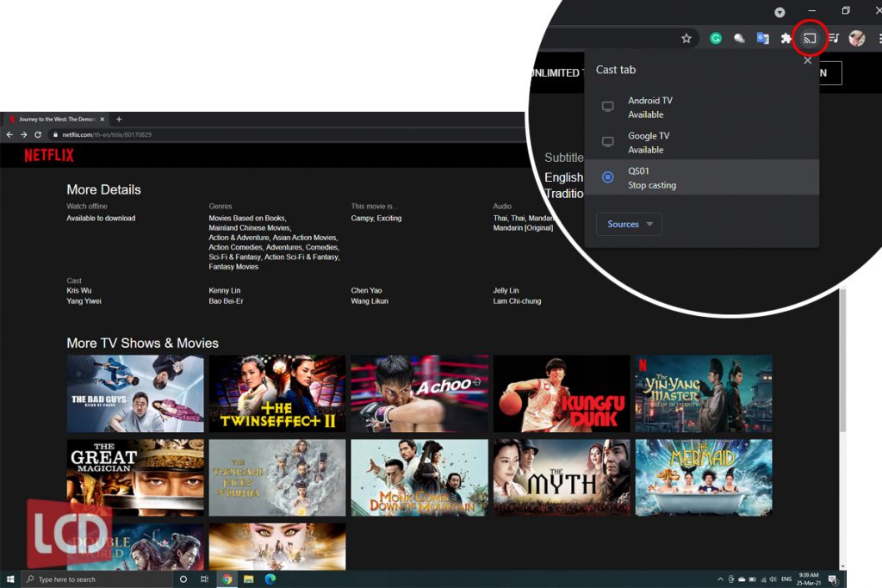Click the taskbar clock showing 9:39 AM

[808, 579]
